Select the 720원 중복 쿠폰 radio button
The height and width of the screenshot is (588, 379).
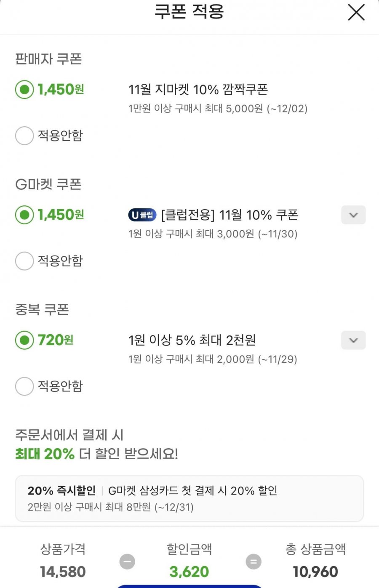coord(24,340)
